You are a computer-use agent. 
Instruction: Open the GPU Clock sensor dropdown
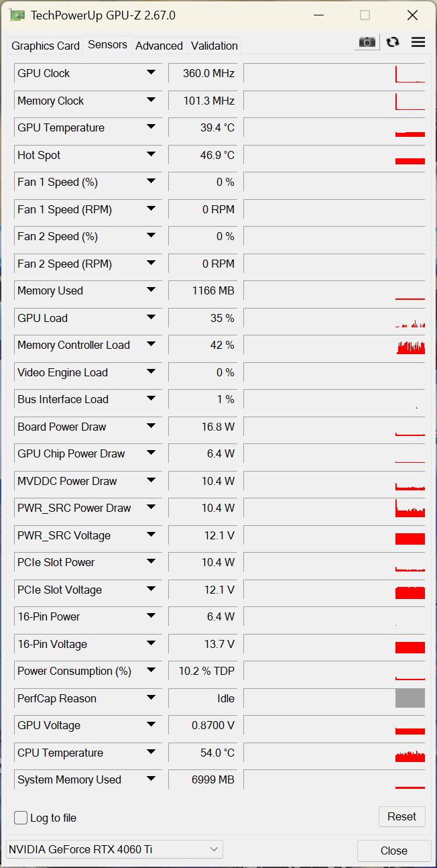pyautogui.click(x=151, y=73)
